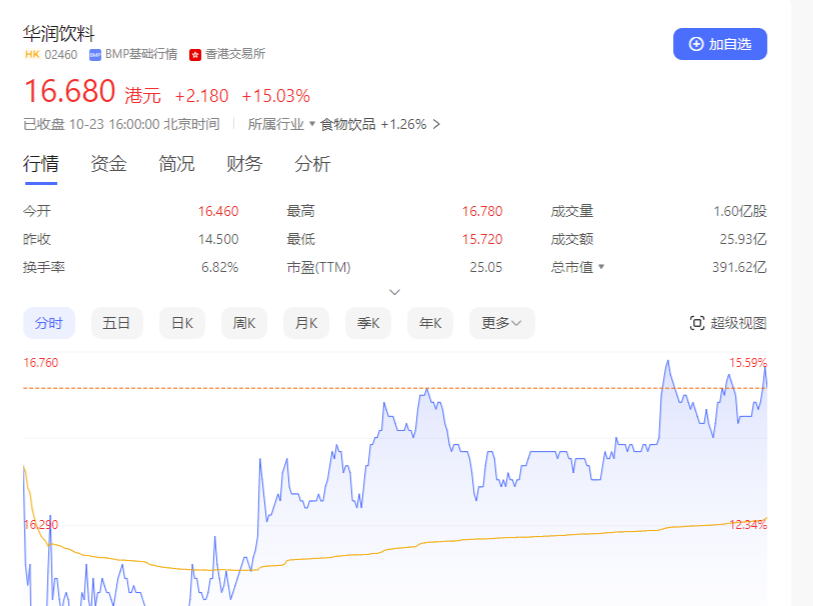
Task: Open the 简况 tab
Action: coord(176,164)
